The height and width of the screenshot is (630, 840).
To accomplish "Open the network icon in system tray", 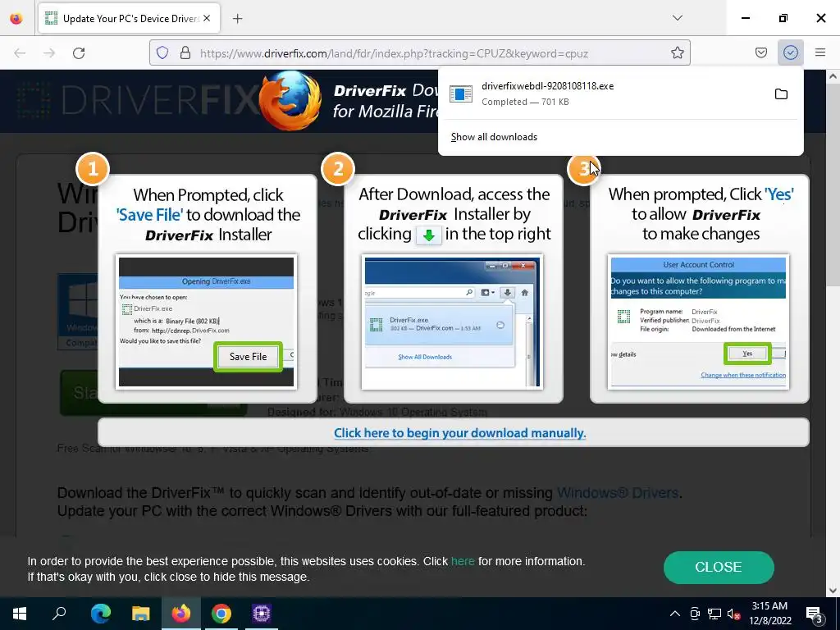I will 714,614.
